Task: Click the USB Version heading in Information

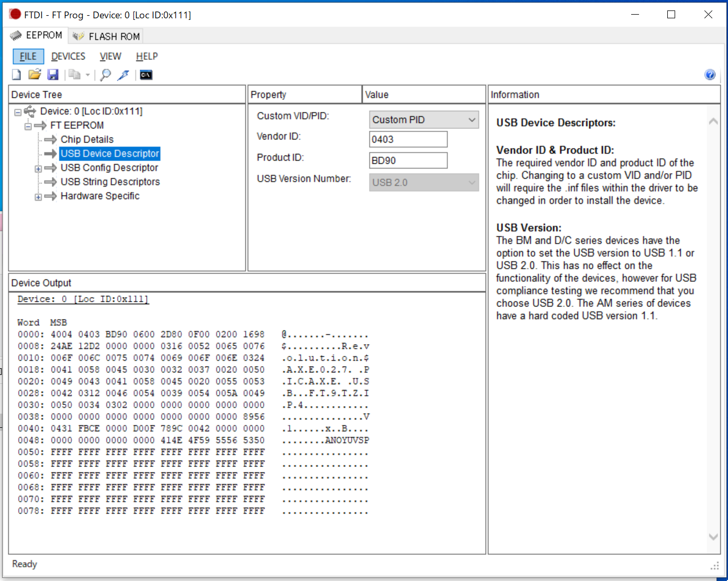Action: (529, 227)
